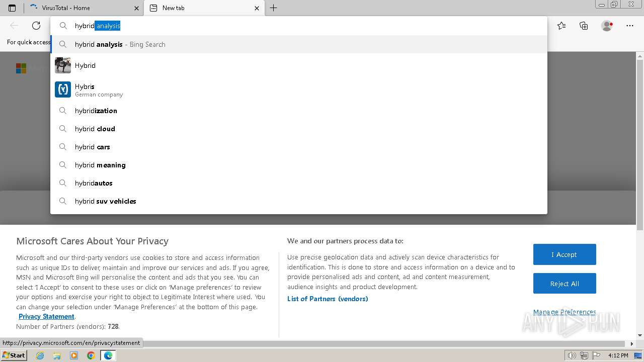Open the tab actions menu icon
This screenshot has height=362, width=644.
click(x=12, y=8)
